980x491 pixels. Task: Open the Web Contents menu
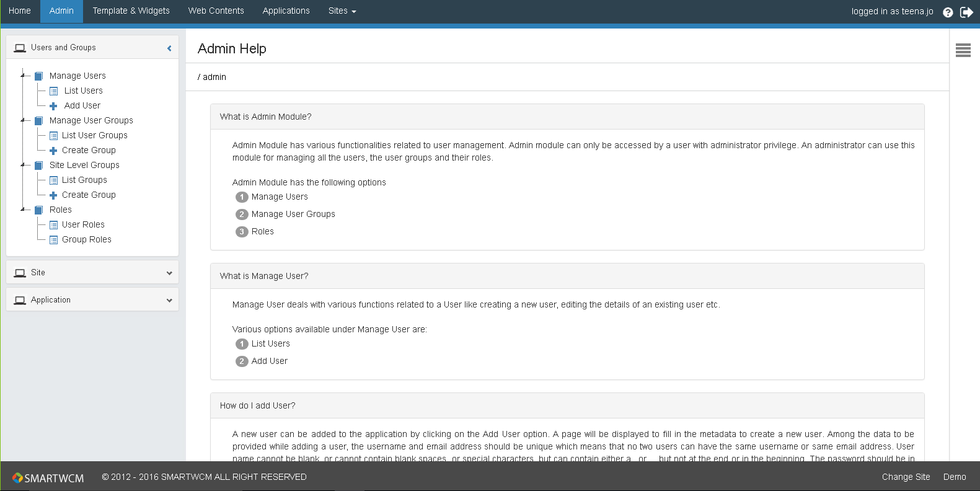tap(216, 11)
